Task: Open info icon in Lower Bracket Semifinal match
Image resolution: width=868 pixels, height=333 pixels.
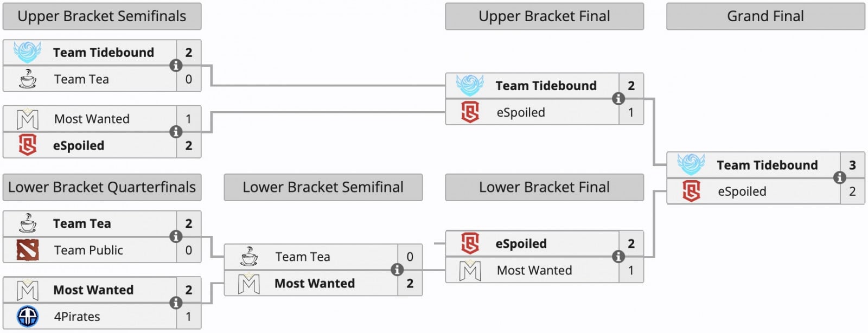Action: coord(397,270)
